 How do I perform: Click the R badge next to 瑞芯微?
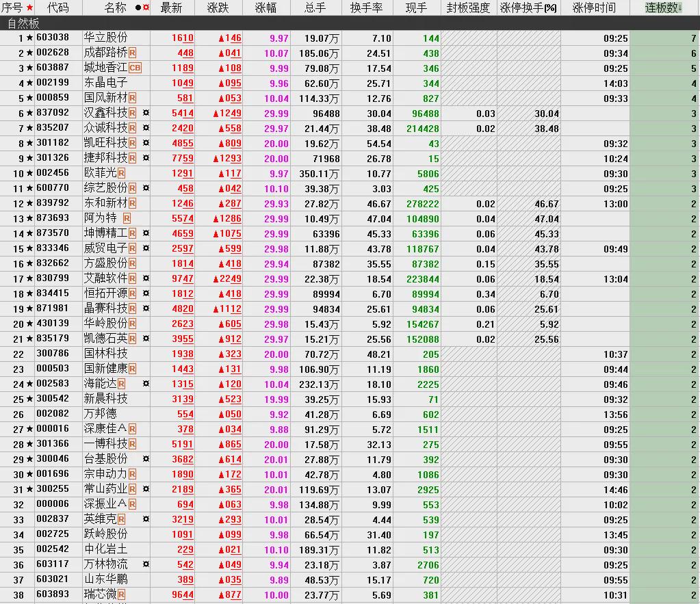click(121, 594)
